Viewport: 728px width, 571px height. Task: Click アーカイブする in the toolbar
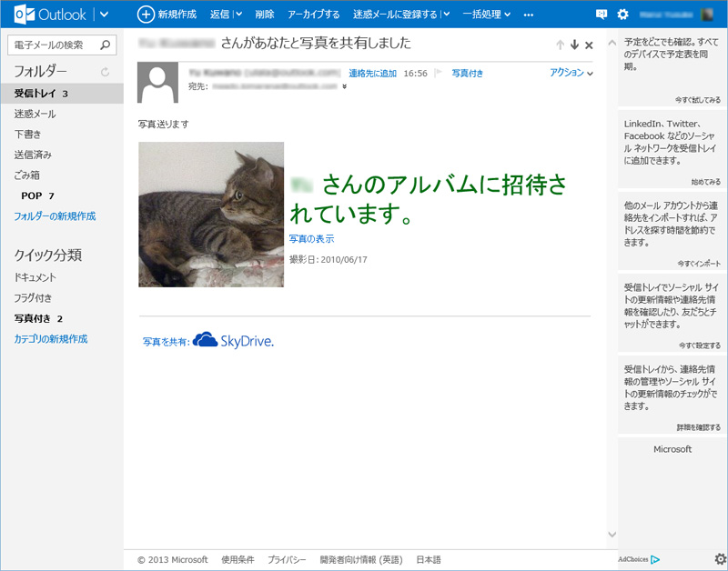click(x=313, y=15)
